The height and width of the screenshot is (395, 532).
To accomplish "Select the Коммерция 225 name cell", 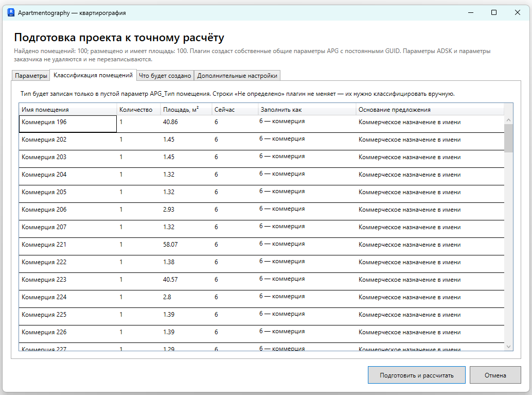I will click(67, 316).
